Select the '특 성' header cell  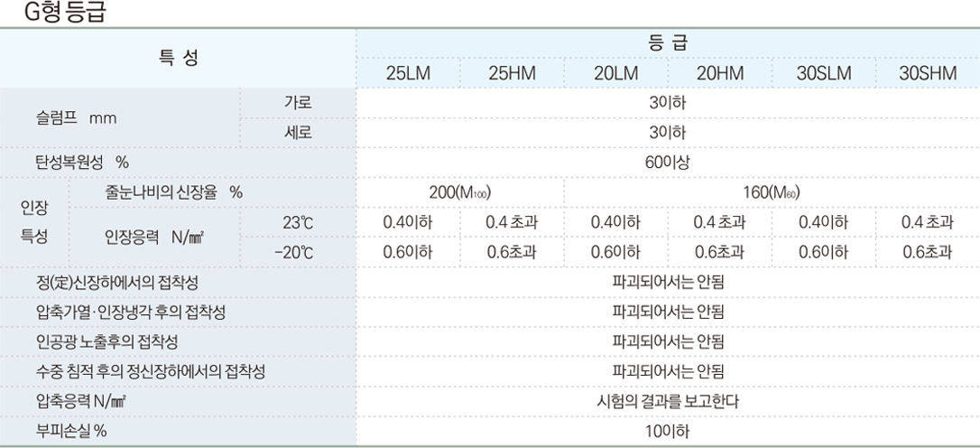(178, 59)
